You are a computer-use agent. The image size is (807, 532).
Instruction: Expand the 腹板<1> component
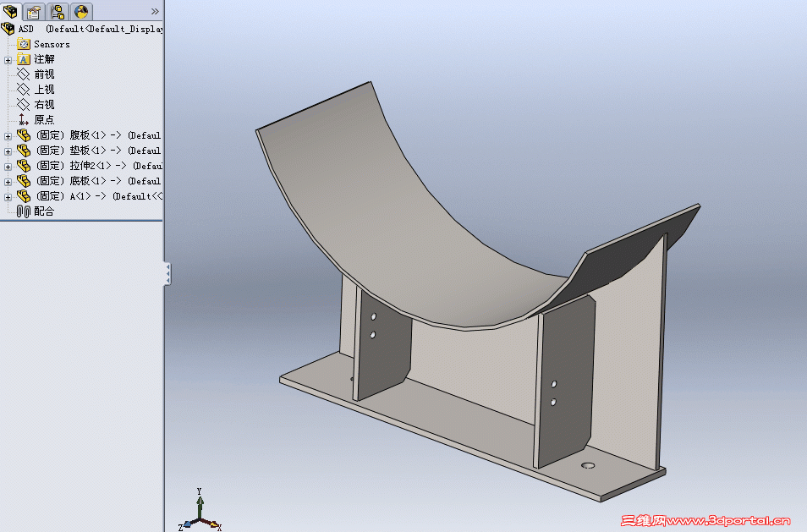(8, 136)
